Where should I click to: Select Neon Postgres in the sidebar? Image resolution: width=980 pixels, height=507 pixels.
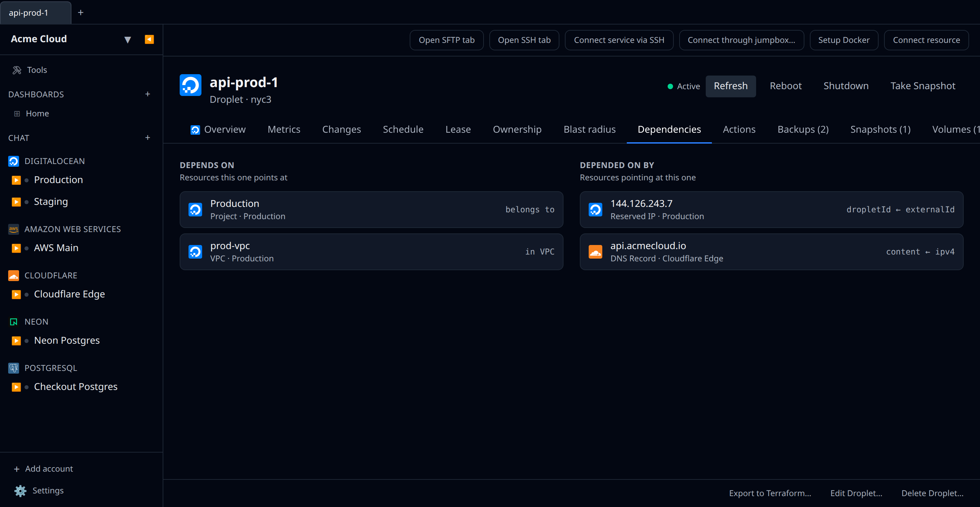pyautogui.click(x=67, y=341)
